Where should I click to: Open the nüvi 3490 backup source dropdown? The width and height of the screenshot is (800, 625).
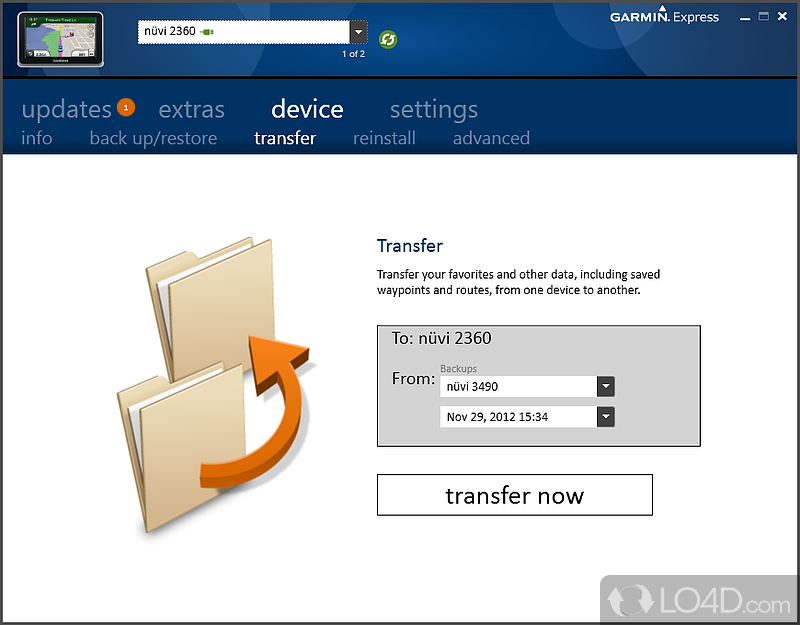606,386
